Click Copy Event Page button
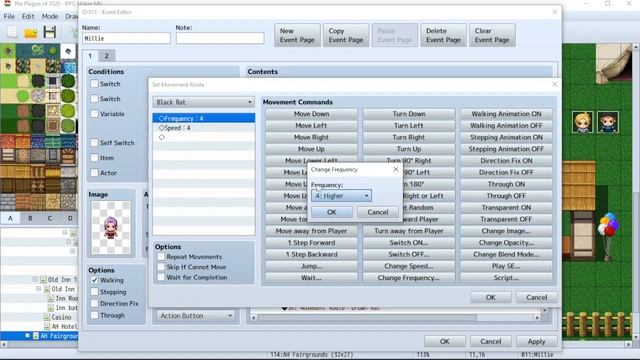 346,35
